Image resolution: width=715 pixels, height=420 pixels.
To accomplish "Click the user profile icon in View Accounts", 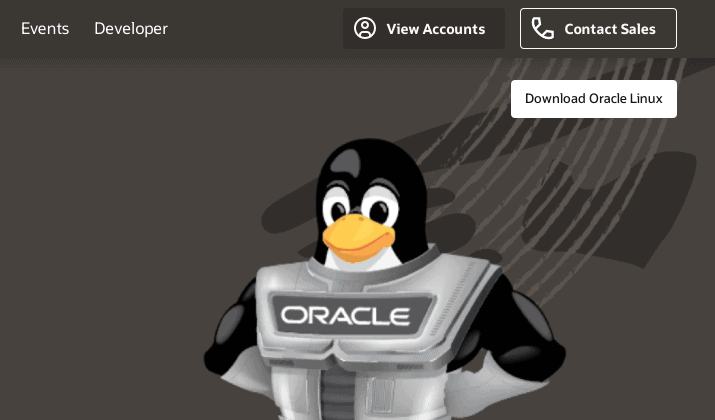I will click(x=365, y=28).
